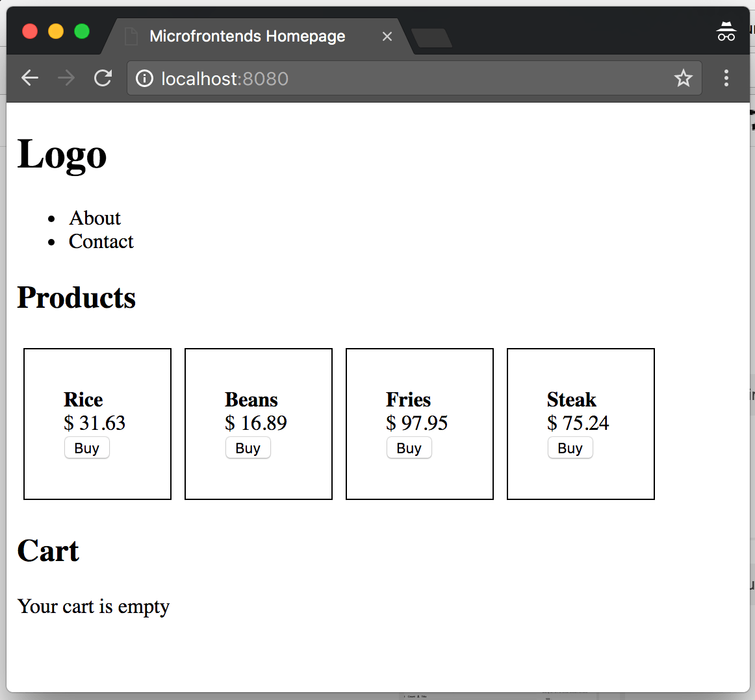Open the Chrome three-dot menu
The height and width of the screenshot is (700, 755).
(x=726, y=79)
